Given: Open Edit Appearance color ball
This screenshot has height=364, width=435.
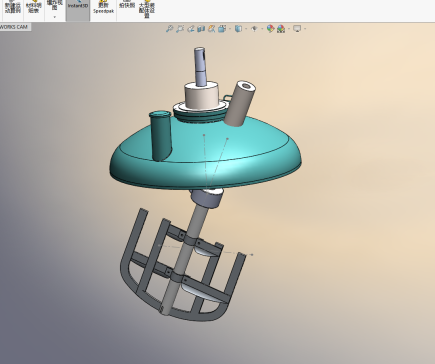Looking at the screenshot, I should (x=270, y=29).
